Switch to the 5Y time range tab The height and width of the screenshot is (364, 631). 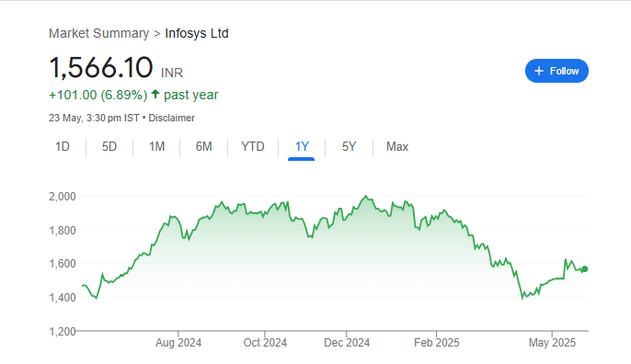tap(349, 146)
